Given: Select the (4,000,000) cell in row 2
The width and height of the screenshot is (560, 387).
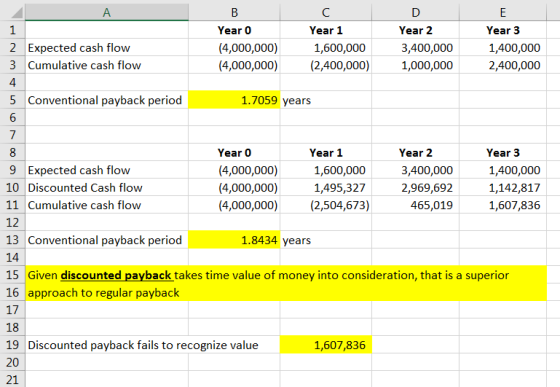Looking at the screenshot, I should 234,48.
